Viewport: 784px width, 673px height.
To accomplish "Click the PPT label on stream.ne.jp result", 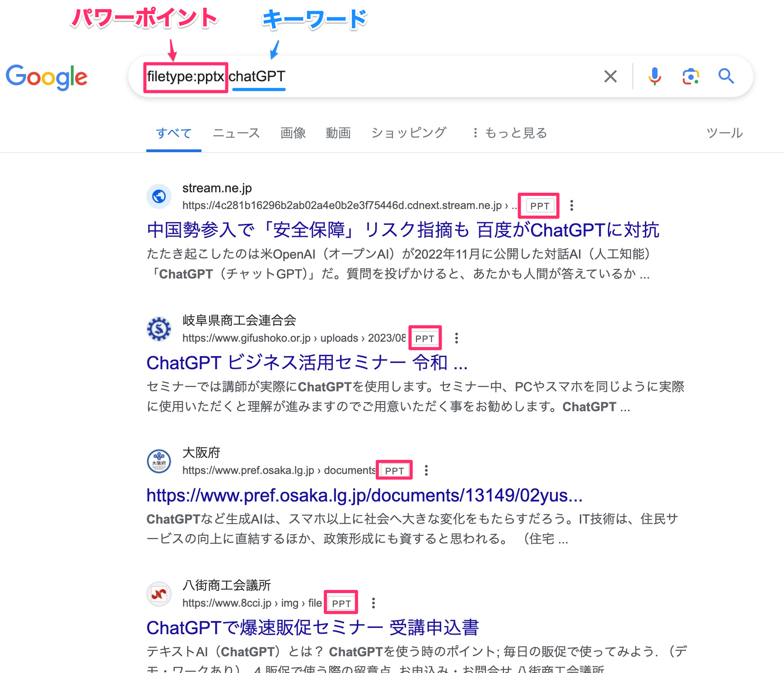I will pos(540,206).
